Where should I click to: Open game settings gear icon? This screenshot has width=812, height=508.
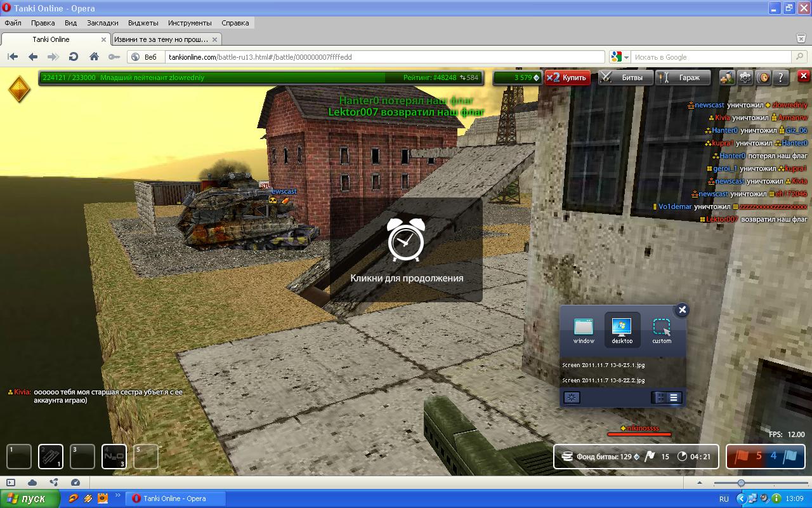[745, 77]
